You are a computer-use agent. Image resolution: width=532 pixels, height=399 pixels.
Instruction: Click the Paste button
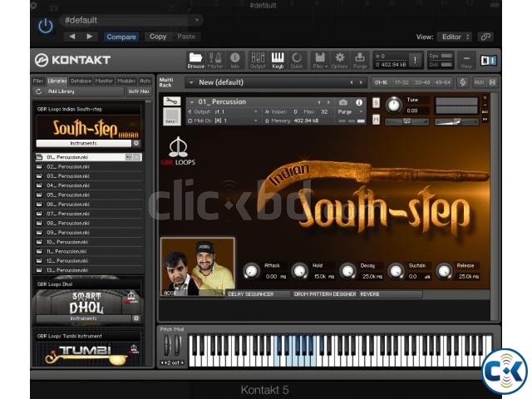(186, 37)
